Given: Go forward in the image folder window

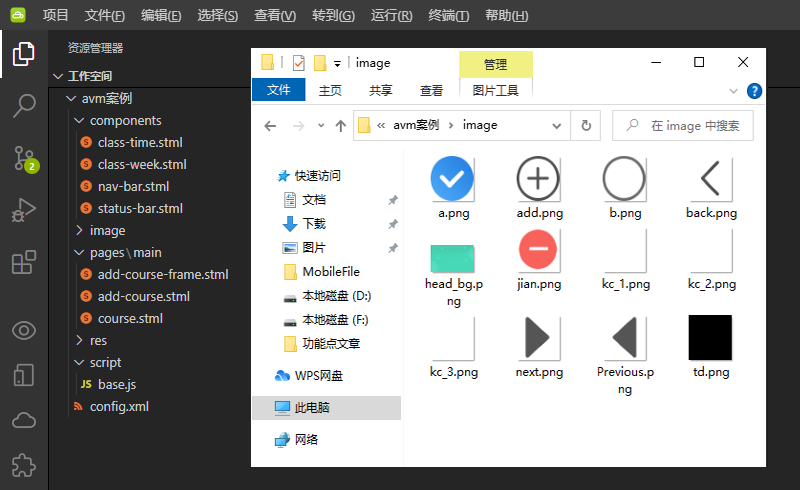Looking at the screenshot, I should click(x=298, y=126).
